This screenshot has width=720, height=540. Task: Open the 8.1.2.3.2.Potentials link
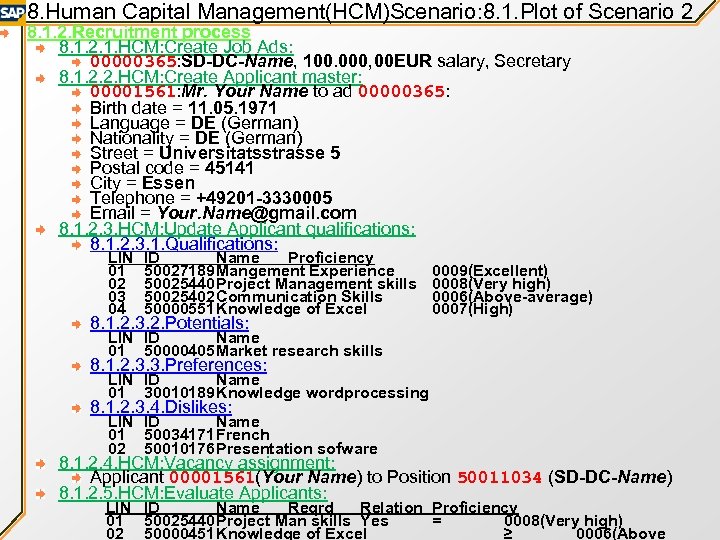coord(169,323)
